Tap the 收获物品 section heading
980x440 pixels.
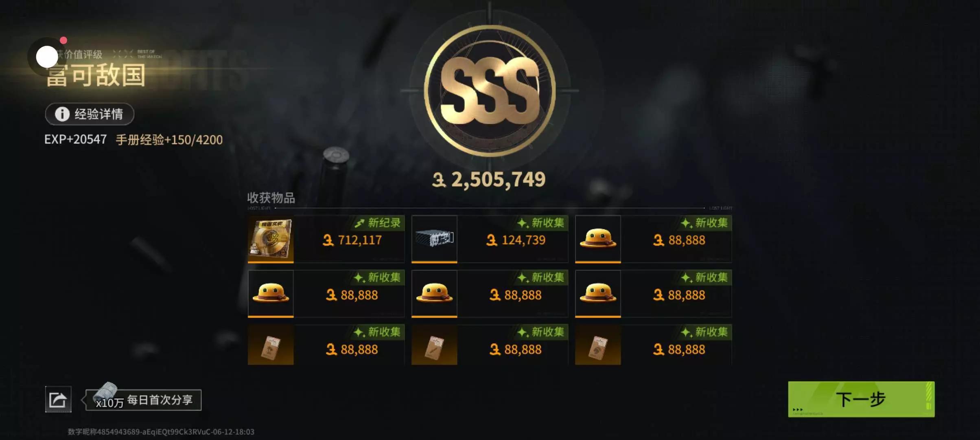click(x=271, y=198)
